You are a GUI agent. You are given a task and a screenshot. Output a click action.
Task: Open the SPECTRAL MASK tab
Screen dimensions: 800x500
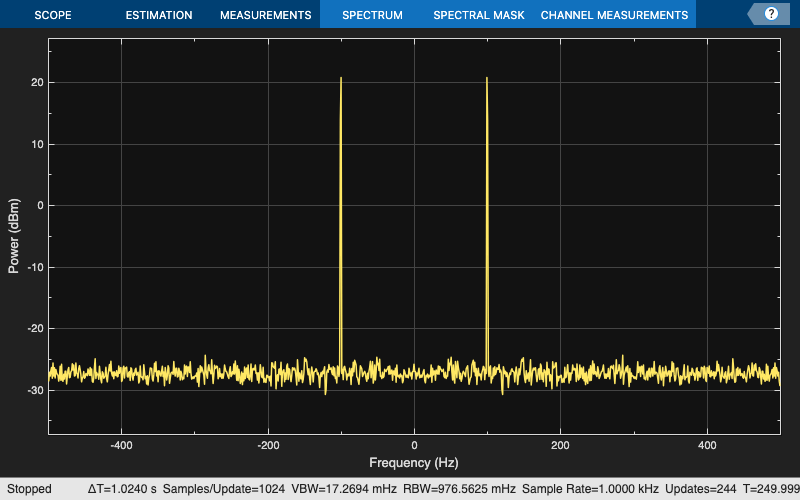click(479, 15)
